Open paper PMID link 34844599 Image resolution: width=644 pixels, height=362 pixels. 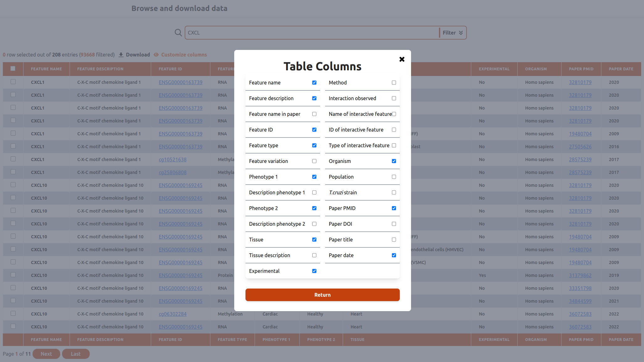(x=580, y=301)
